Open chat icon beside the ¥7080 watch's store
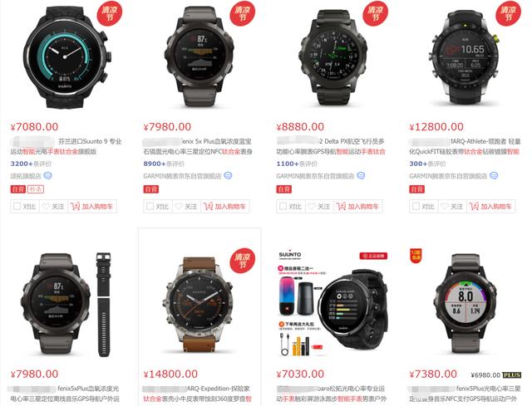532x406 pixels. pos(48,175)
